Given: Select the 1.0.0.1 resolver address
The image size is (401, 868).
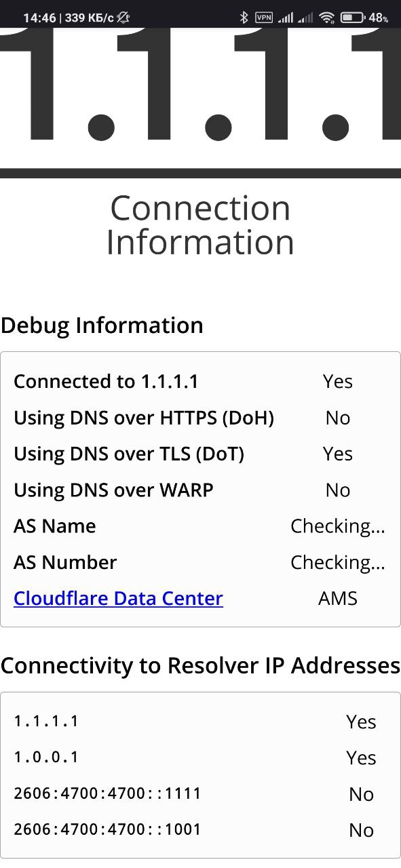Looking at the screenshot, I should (x=46, y=757).
